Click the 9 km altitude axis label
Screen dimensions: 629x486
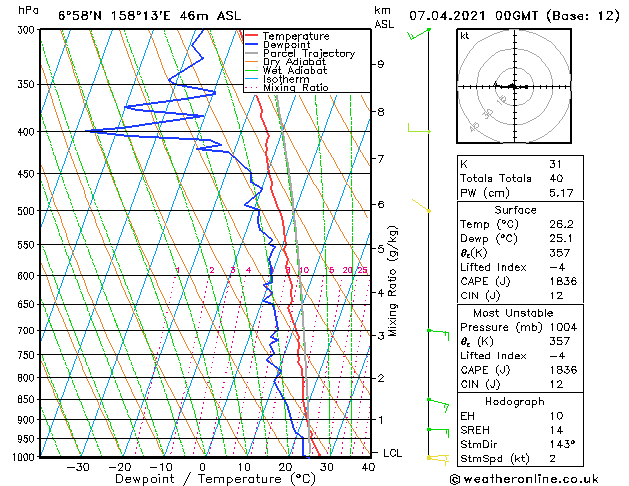pyautogui.click(x=381, y=64)
